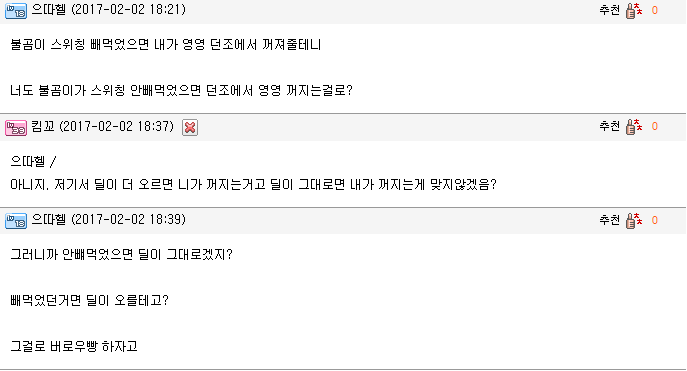This screenshot has height=371, width=687.
Task: Open 킴꼬's profile from the author name
Action: (43, 127)
